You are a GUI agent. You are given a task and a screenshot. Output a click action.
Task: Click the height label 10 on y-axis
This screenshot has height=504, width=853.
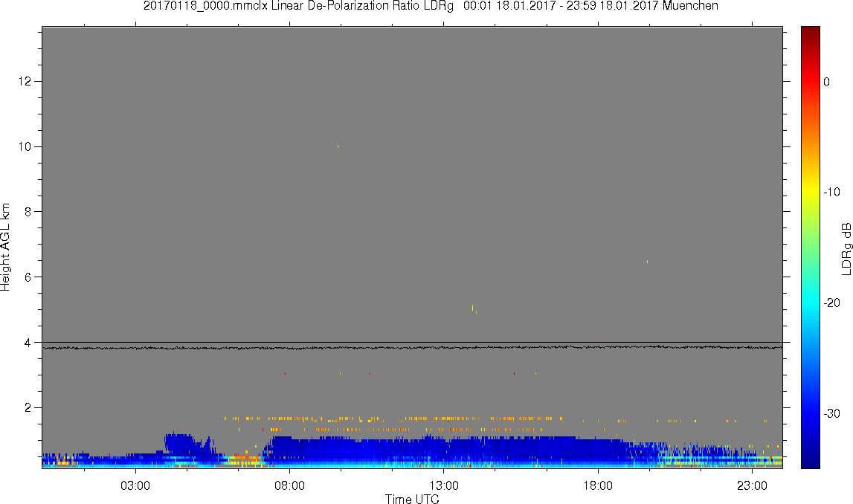pos(25,146)
